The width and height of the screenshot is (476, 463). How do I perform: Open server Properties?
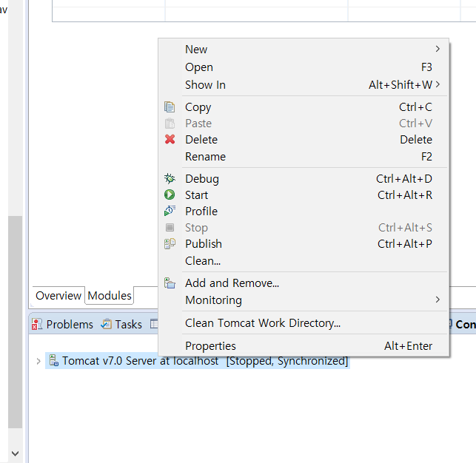pos(304,346)
